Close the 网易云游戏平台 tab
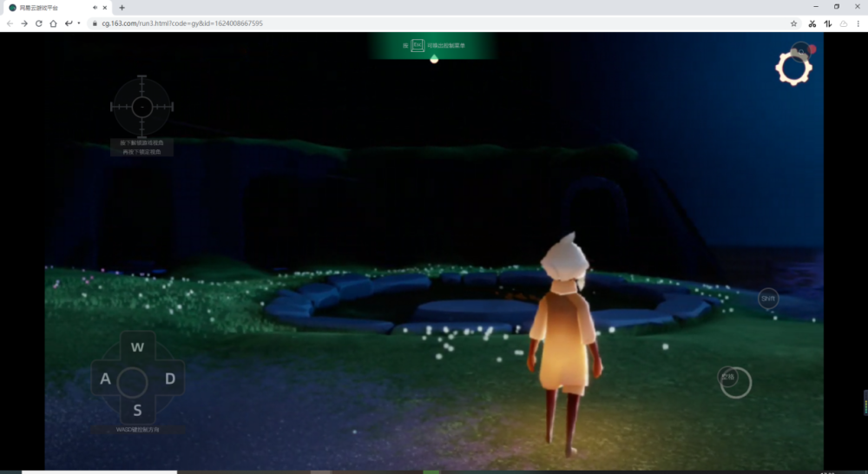This screenshot has width=868, height=474. click(105, 7)
